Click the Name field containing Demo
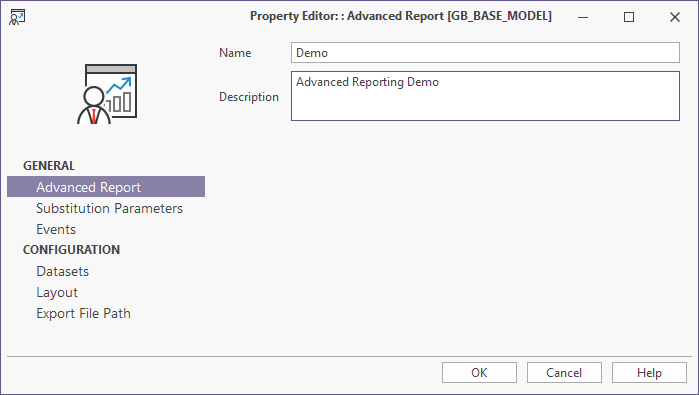 click(485, 53)
